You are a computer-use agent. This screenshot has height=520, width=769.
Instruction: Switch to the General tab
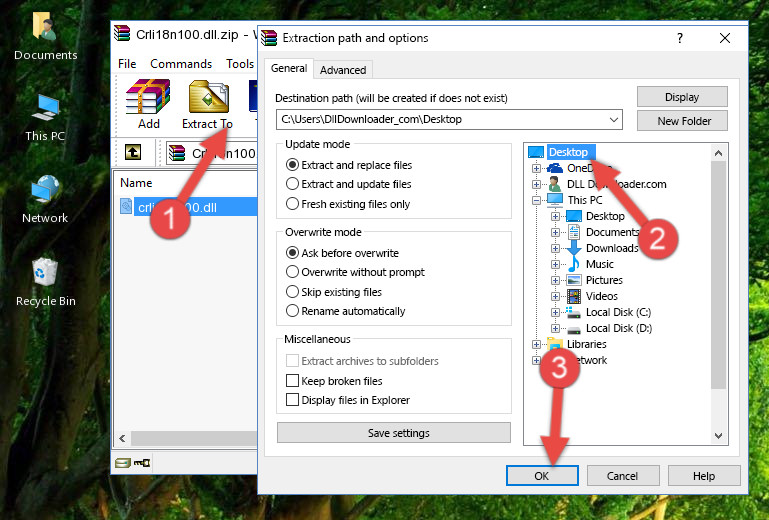[289, 68]
